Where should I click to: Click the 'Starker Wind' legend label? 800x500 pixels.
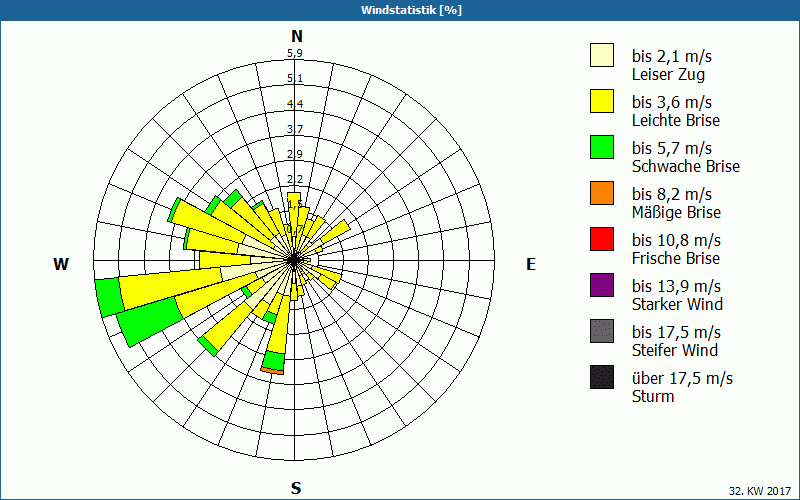[x=678, y=304]
